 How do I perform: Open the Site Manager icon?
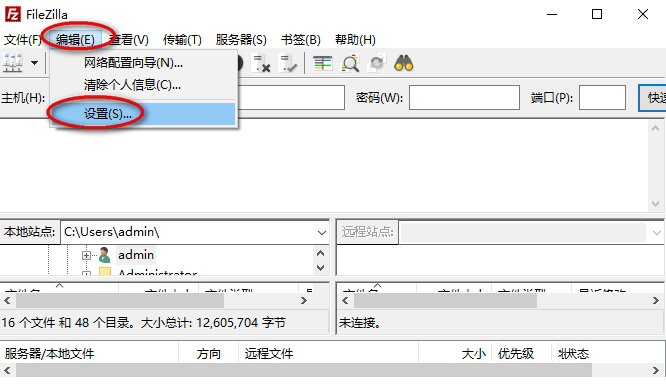pyautogui.click(x=13, y=63)
